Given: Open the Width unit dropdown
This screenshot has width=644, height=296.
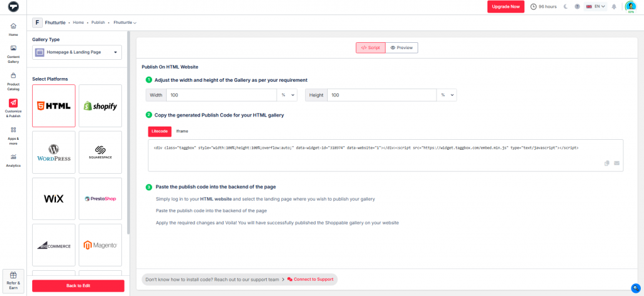Looking at the screenshot, I should point(288,94).
